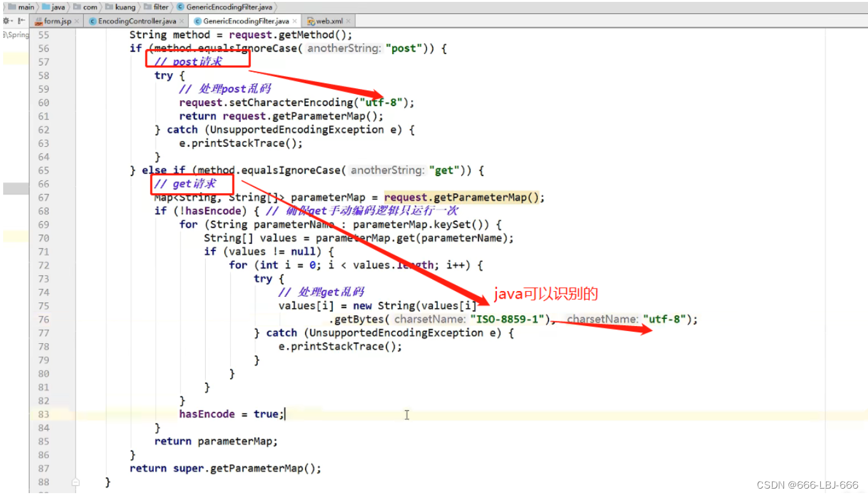Click 'request.getMethod()' on line 55
The image size is (868, 495).
coord(287,35)
